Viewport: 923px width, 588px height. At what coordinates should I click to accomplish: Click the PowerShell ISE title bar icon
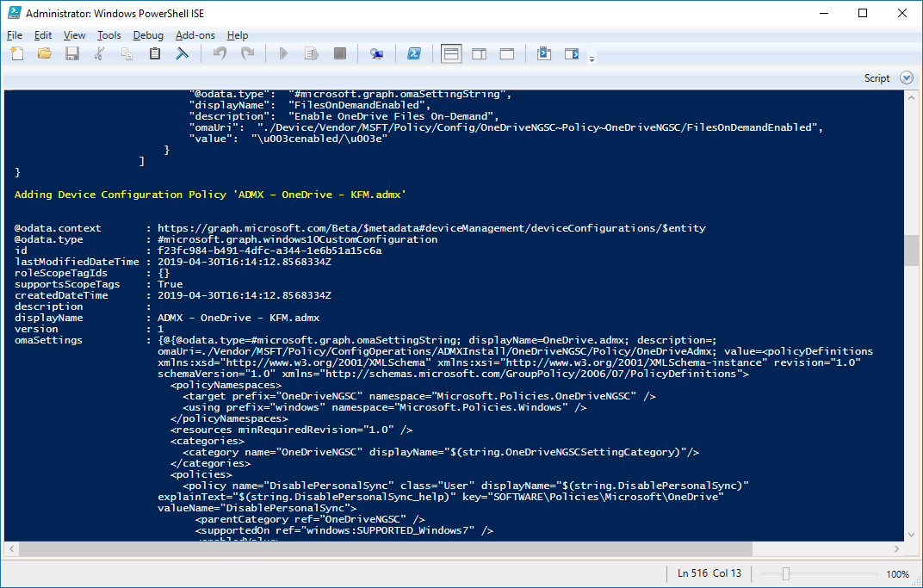pos(14,13)
